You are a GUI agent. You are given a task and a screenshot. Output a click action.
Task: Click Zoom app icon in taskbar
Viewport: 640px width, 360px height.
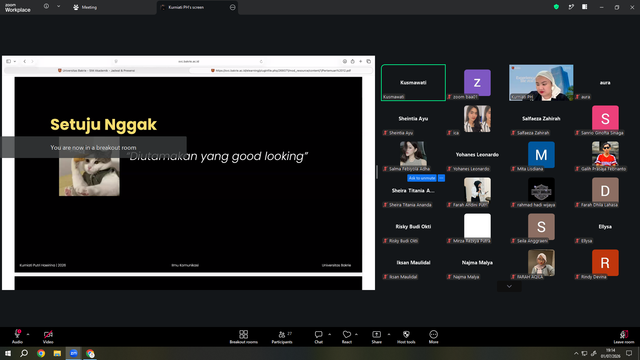[73, 353]
